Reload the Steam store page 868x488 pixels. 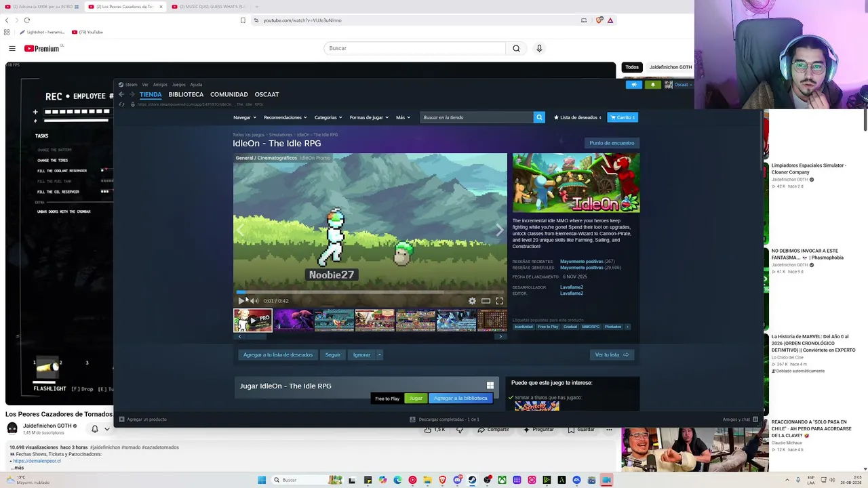[121, 104]
